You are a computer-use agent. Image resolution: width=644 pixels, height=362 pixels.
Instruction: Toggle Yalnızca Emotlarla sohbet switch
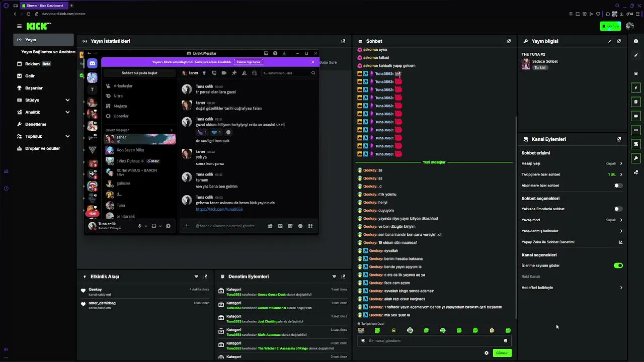[x=618, y=209]
